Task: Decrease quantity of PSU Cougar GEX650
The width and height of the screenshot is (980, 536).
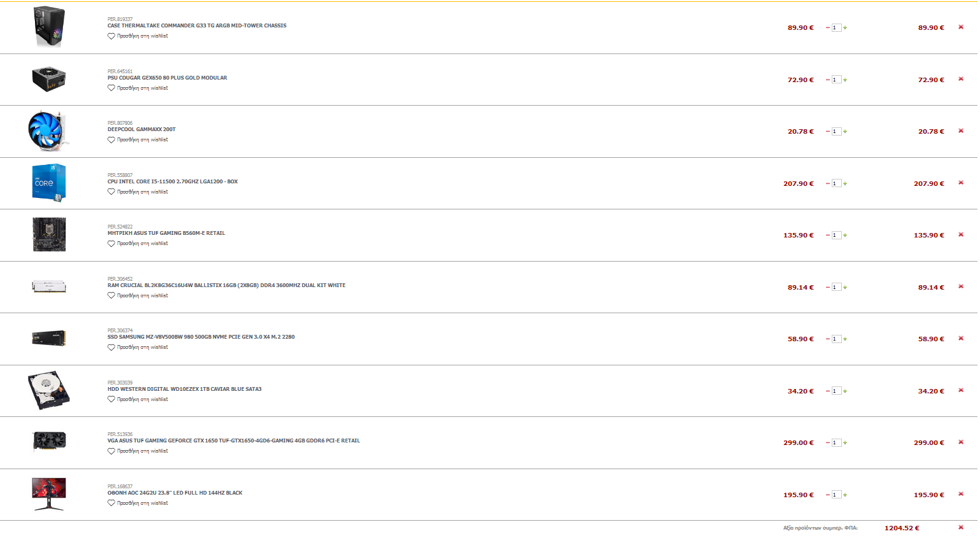Action: point(827,80)
